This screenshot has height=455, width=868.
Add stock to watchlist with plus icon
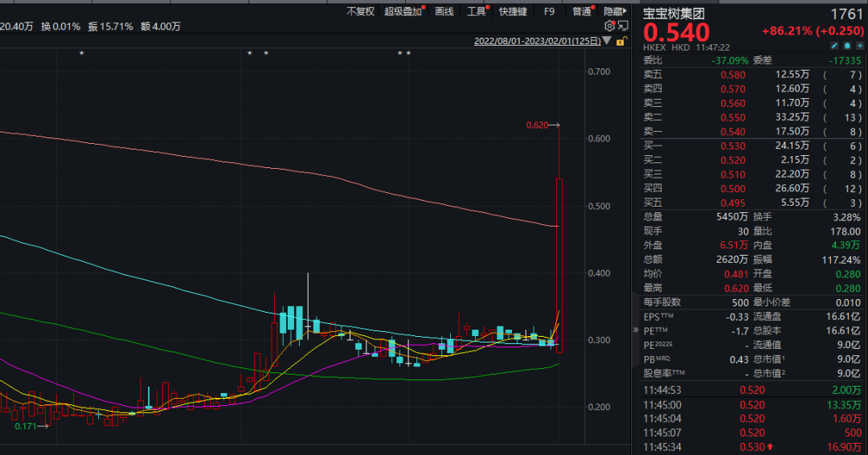pyautogui.click(x=860, y=46)
